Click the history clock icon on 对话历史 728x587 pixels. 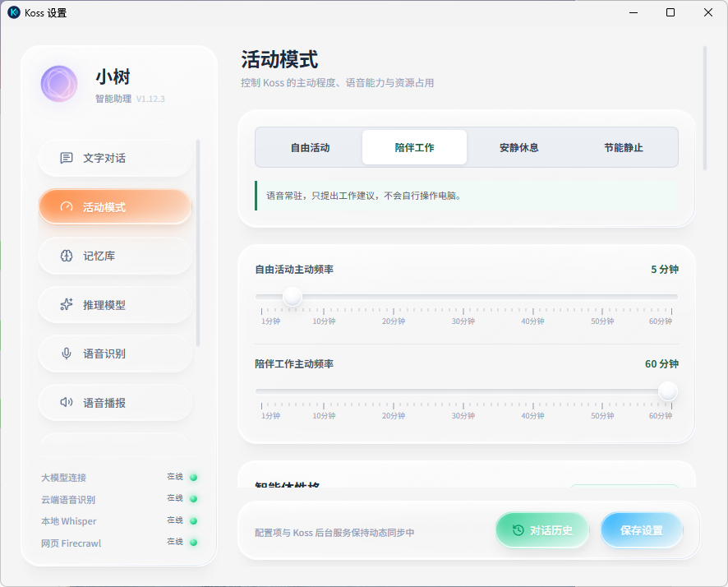coord(518,530)
